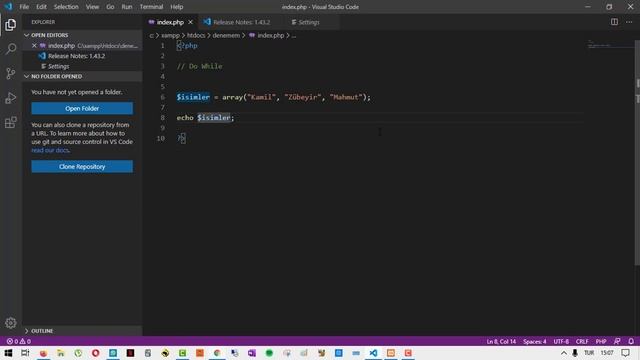Image resolution: width=640 pixels, height=360 pixels.
Task: Change line endings via CRLF
Action: [582, 341]
